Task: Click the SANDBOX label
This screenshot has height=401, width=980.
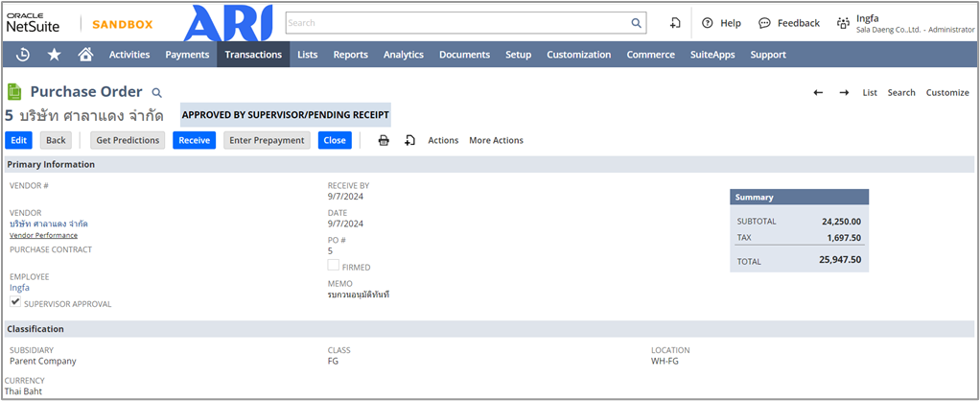Action: (123, 24)
